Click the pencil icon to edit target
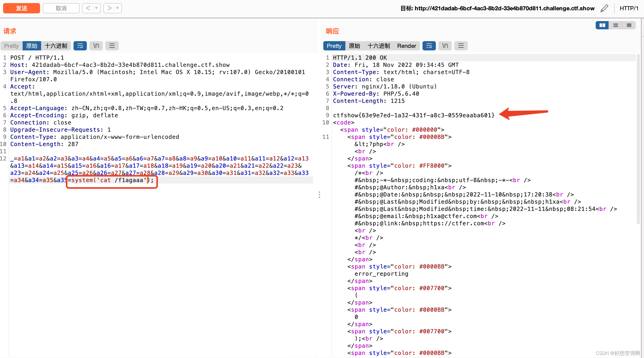The height and width of the screenshot is (358, 644). (x=604, y=8)
